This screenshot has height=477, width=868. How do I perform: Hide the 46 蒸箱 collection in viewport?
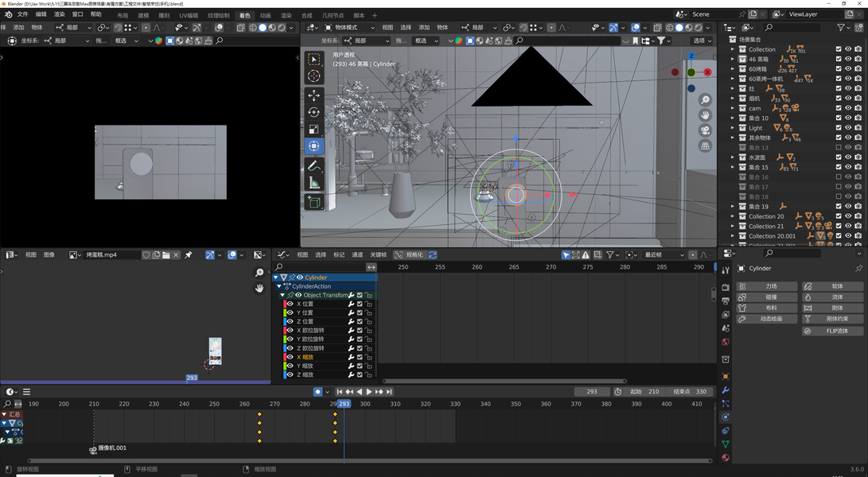[848, 59]
